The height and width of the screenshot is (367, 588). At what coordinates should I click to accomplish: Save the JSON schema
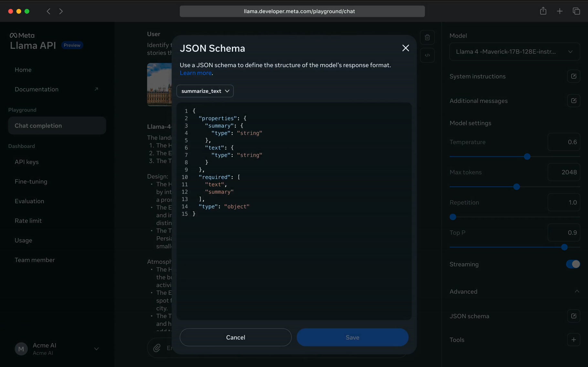pos(352,337)
